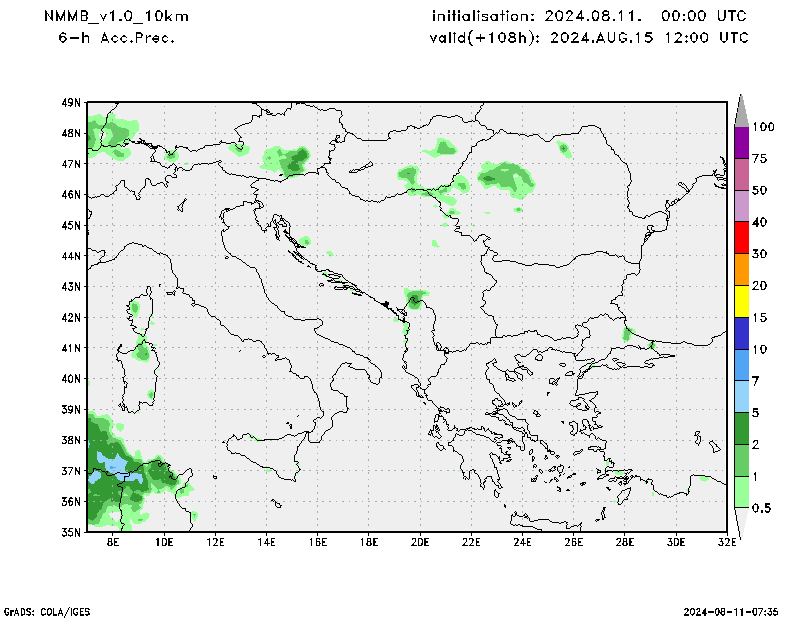Click the orange 20–30 legend color band
This screenshot has height=618, width=800.
click(741, 270)
